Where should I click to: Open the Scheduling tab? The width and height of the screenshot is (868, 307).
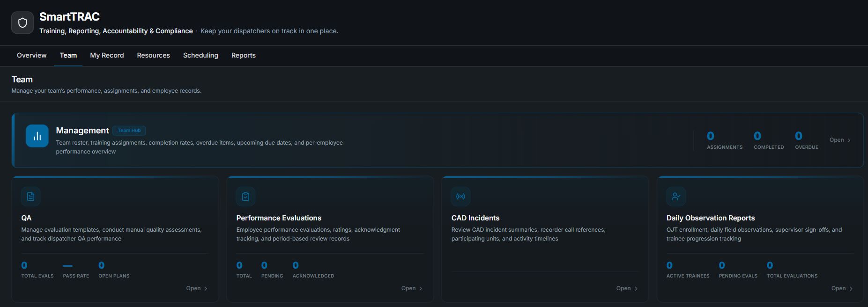tap(200, 55)
